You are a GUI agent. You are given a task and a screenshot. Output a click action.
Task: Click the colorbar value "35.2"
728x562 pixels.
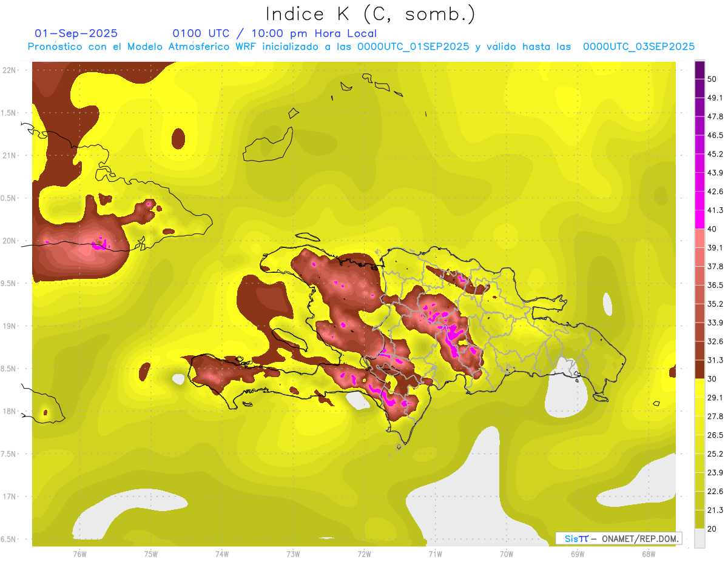click(715, 304)
